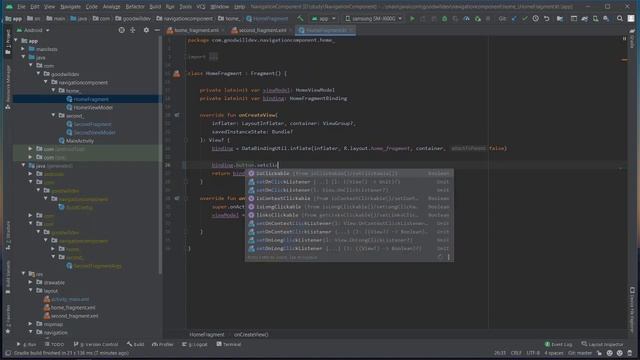
Task: Collapse the layout folder
Action: [31, 291]
